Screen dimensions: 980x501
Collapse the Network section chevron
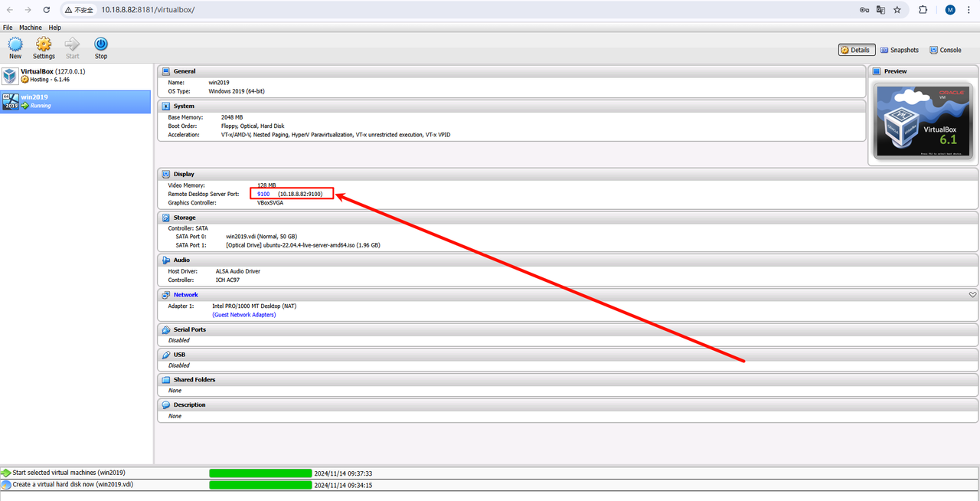click(972, 294)
